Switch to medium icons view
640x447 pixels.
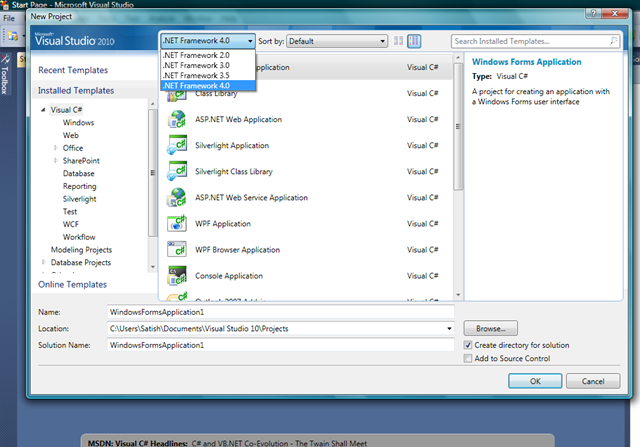[414, 41]
